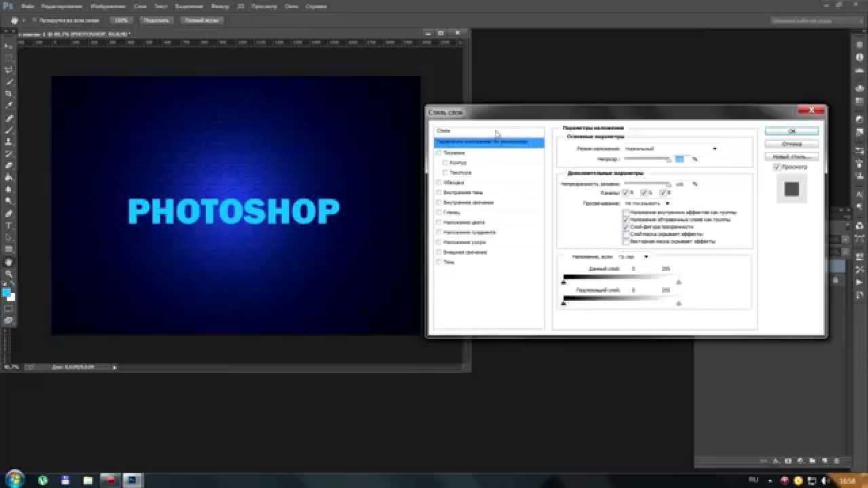Select the Blur tool

click(9, 189)
